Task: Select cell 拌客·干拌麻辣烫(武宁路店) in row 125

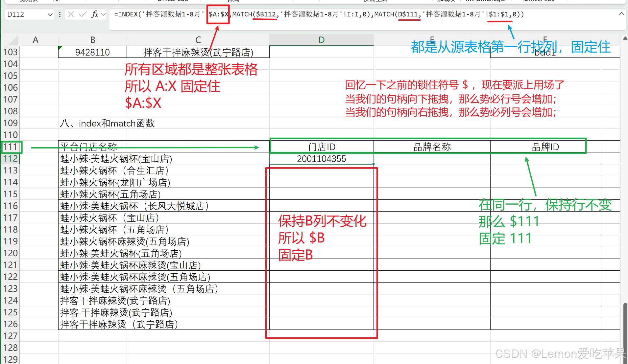Action: click(x=164, y=312)
